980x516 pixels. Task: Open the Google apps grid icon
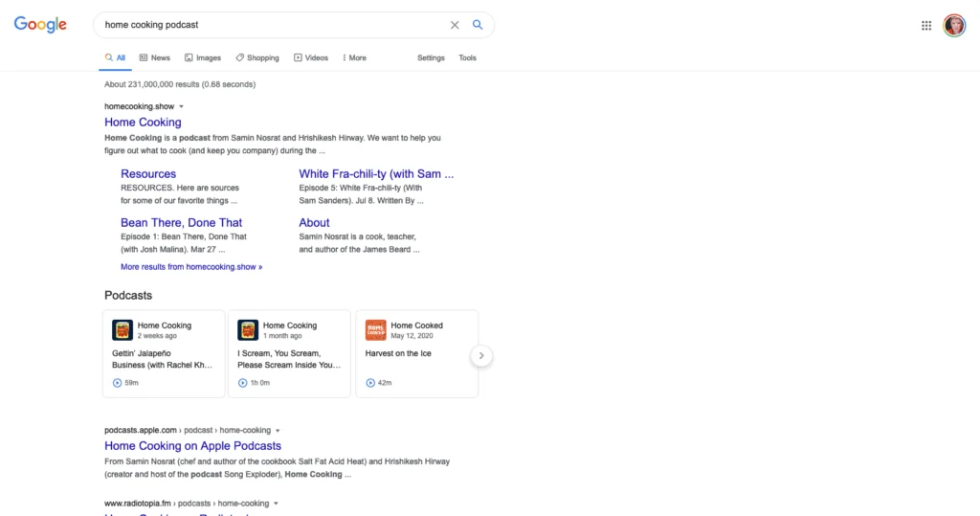tap(926, 26)
